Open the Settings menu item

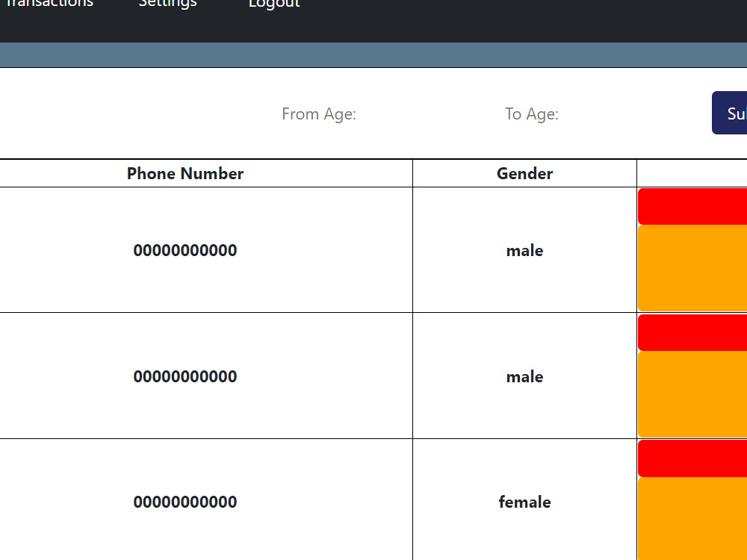pos(167,3)
